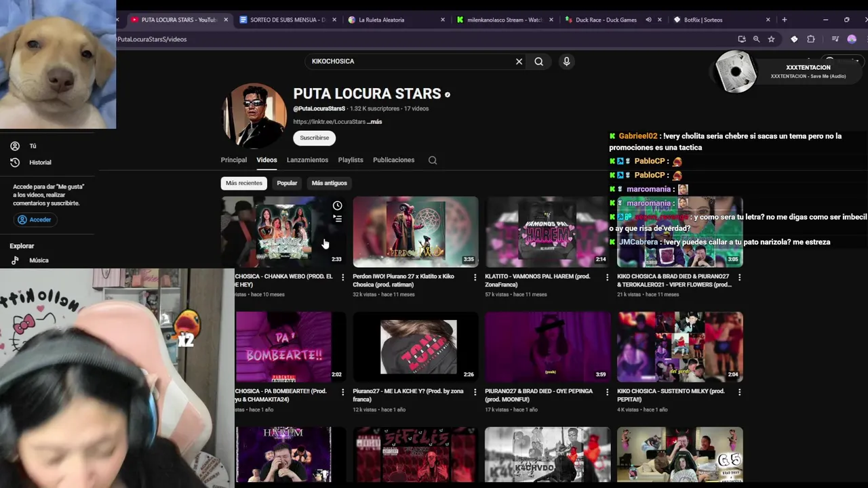The image size is (868, 488).
Task: Click the bookmark star in the address bar
Action: tap(771, 39)
